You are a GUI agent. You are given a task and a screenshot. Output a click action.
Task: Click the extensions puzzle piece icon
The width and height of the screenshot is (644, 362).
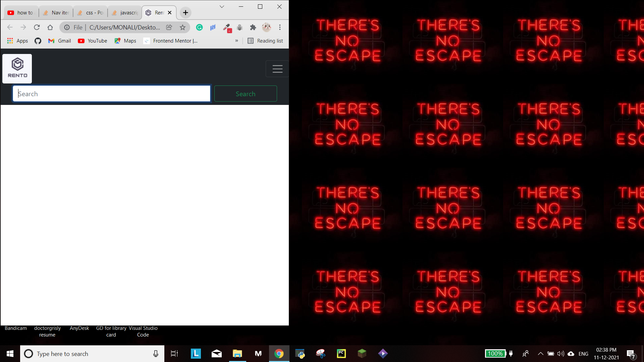click(x=253, y=27)
